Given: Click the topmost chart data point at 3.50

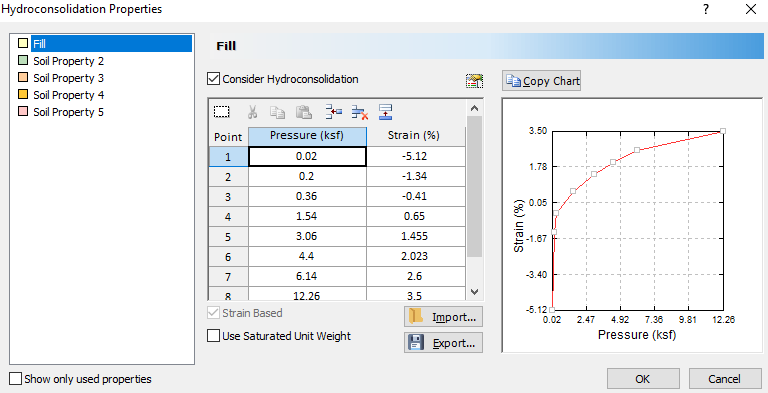Looking at the screenshot, I should 723,131.
